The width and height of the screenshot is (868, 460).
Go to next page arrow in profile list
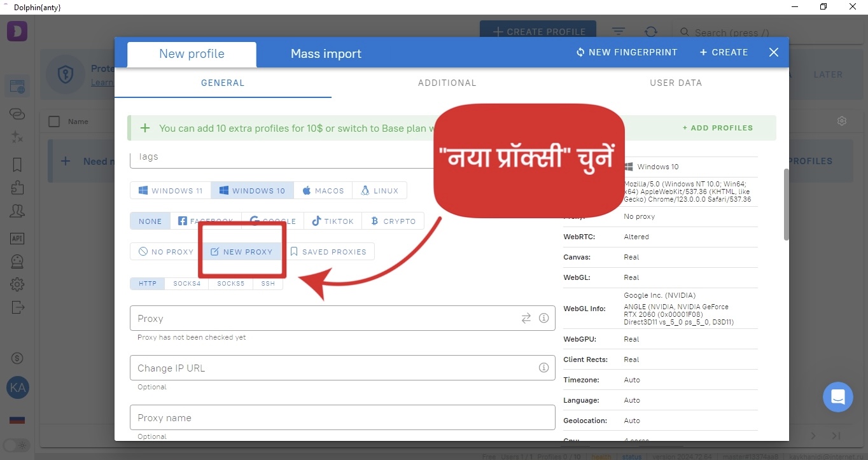[813, 436]
